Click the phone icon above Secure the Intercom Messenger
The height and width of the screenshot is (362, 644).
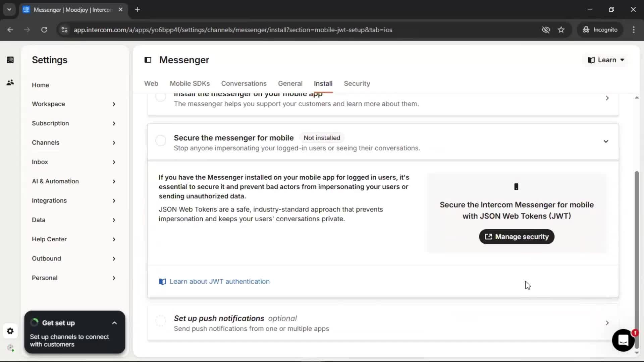pyautogui.click(x=516, y=187)
